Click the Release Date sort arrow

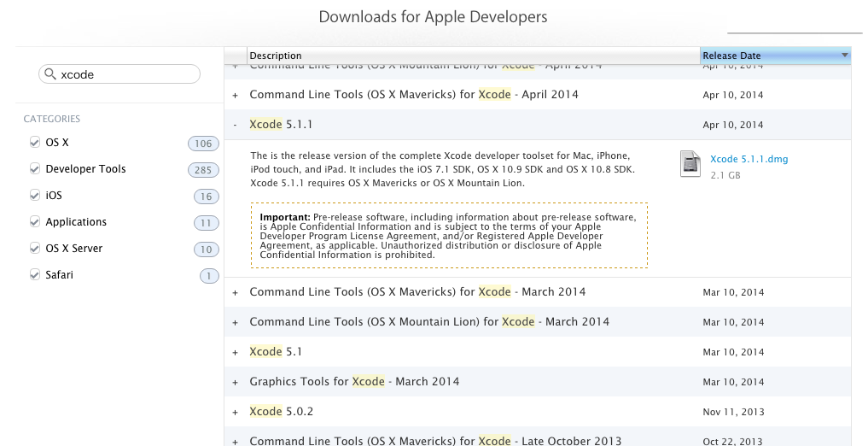pyautogui.click(x=845, y=56)
